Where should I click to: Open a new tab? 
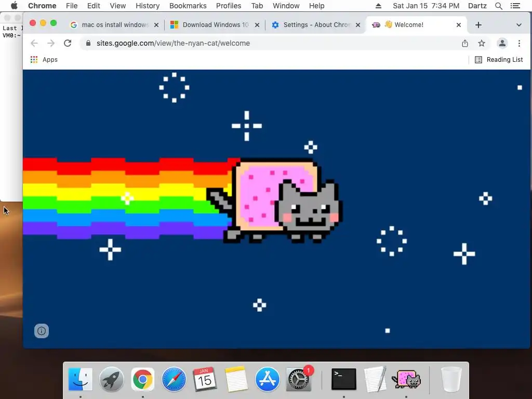(x=478, y=25)
